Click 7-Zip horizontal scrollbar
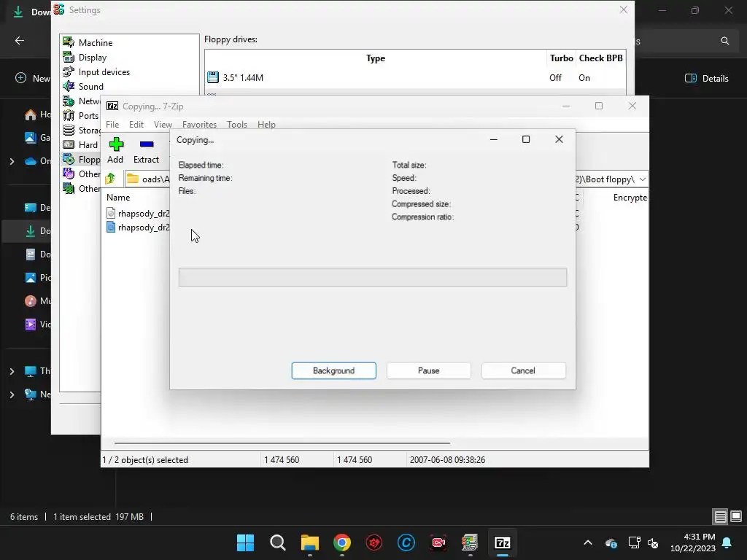747x560 pixels. pyautogui.click(x=282, y=443)
